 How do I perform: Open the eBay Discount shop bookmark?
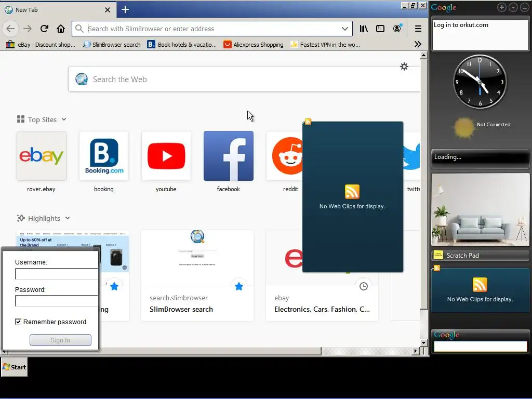41,45
